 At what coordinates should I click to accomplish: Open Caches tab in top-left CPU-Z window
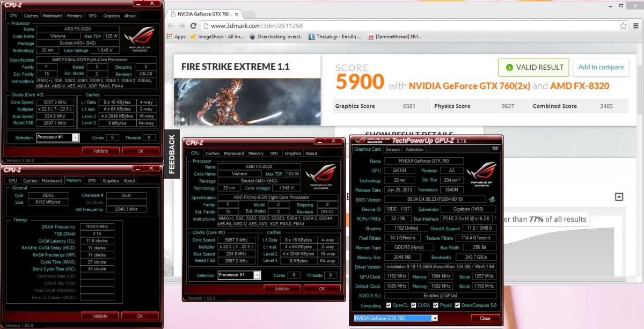click(x=31, y=16)
